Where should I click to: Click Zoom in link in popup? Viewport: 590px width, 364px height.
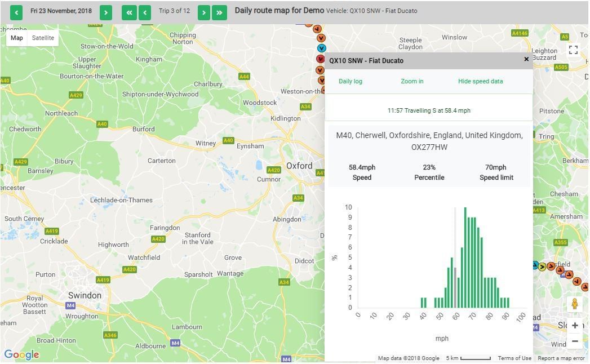click(412, 81)
